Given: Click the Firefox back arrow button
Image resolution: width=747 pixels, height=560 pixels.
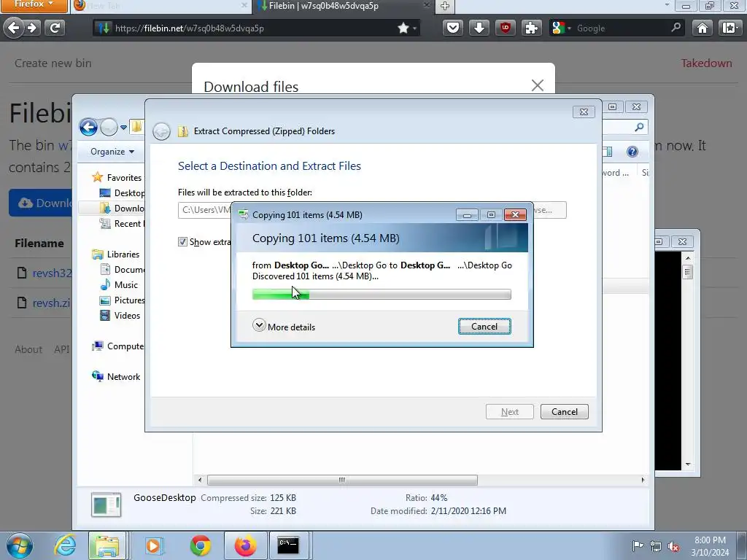Looking at the screenshot, I should coord(14,28).
